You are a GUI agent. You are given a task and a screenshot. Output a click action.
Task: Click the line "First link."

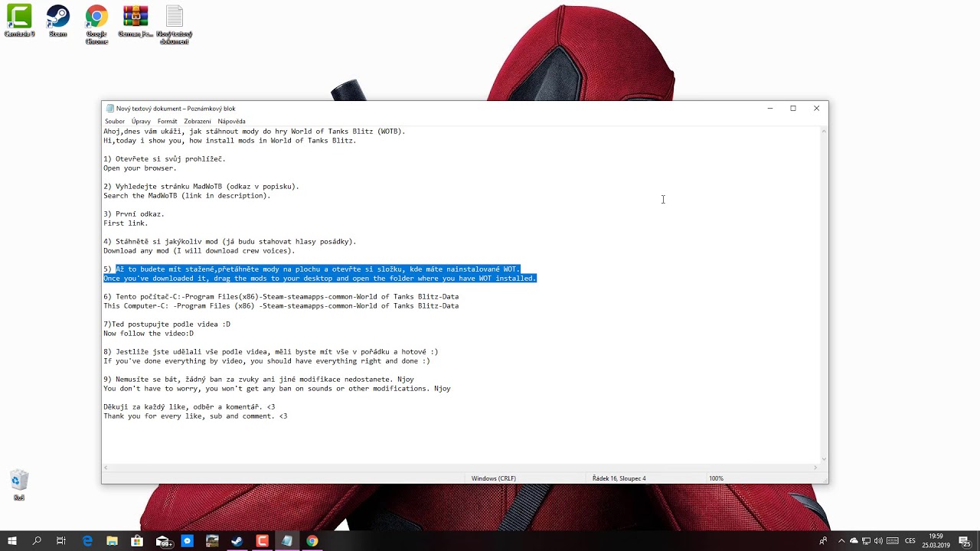coord(126,223)
